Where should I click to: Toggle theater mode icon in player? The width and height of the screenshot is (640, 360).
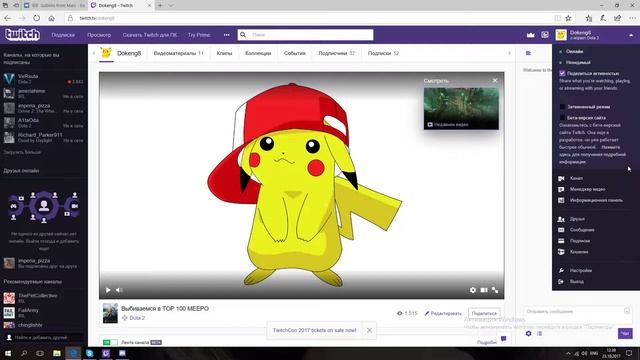pyautogui.click(x=484, y=290)
